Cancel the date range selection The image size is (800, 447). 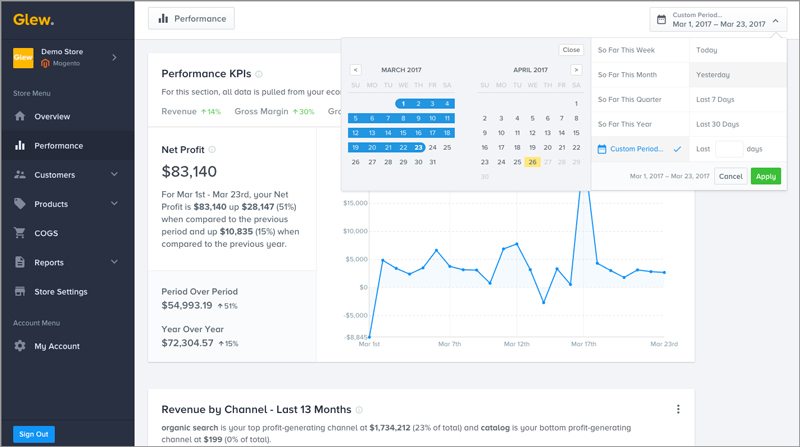tap(731, 176)
